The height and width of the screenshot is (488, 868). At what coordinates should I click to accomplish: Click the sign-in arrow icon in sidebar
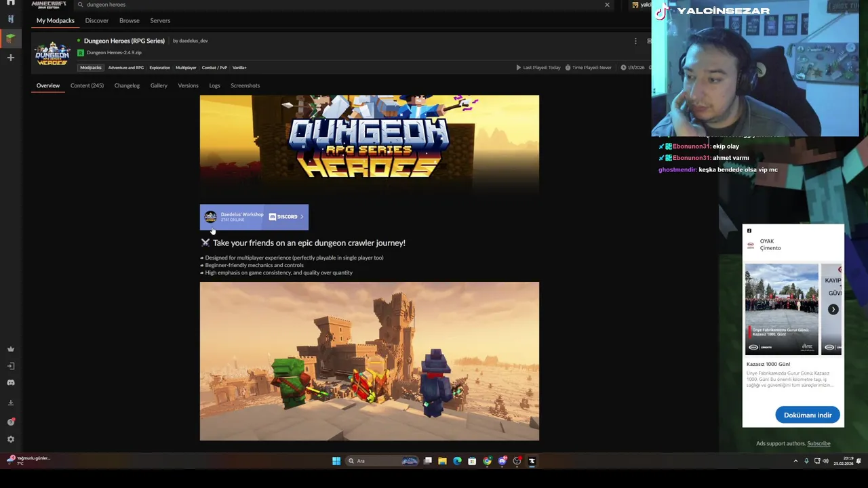[10, 366]
